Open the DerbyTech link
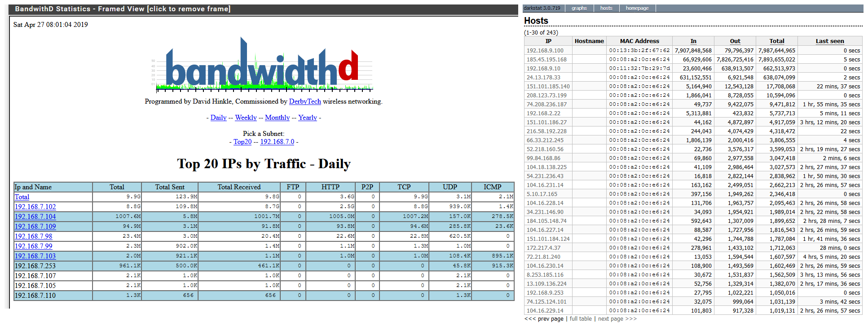Viewport: 868px width, 331px height. coord(305,101)
